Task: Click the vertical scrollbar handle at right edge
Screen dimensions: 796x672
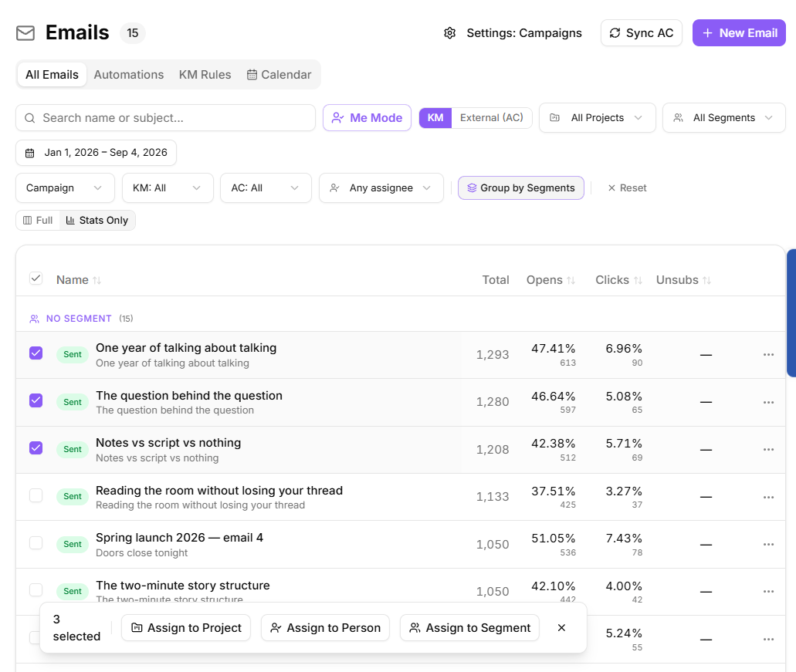Action: point(791,312)
